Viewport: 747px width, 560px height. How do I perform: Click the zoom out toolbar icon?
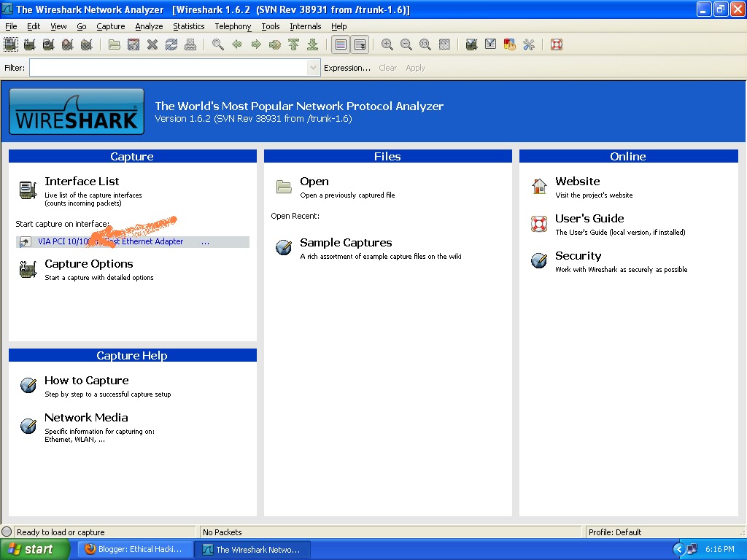click(x=406, y=44)
